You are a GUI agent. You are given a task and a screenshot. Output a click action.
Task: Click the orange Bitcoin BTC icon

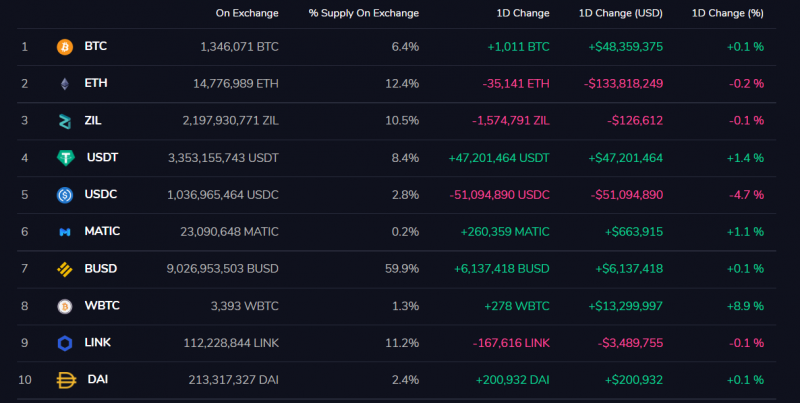(x=65, y=47)
